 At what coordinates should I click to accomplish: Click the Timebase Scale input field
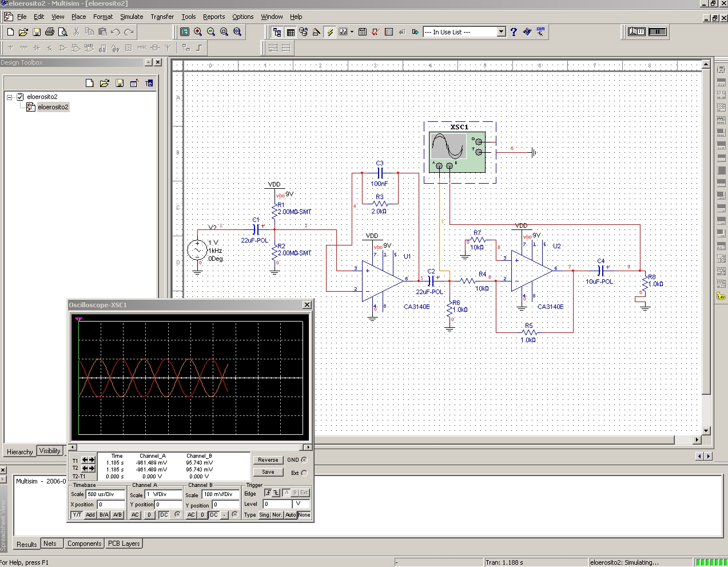[x=105, y=494]
